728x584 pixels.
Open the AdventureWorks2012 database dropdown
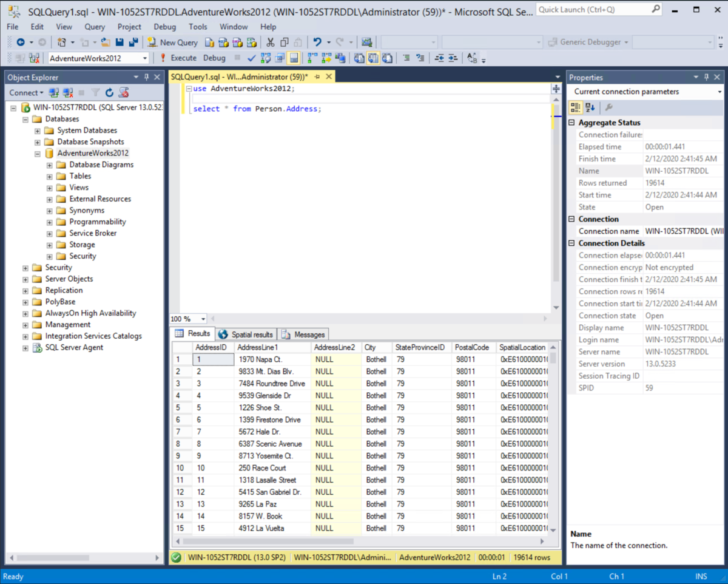(x=145, y=58)
